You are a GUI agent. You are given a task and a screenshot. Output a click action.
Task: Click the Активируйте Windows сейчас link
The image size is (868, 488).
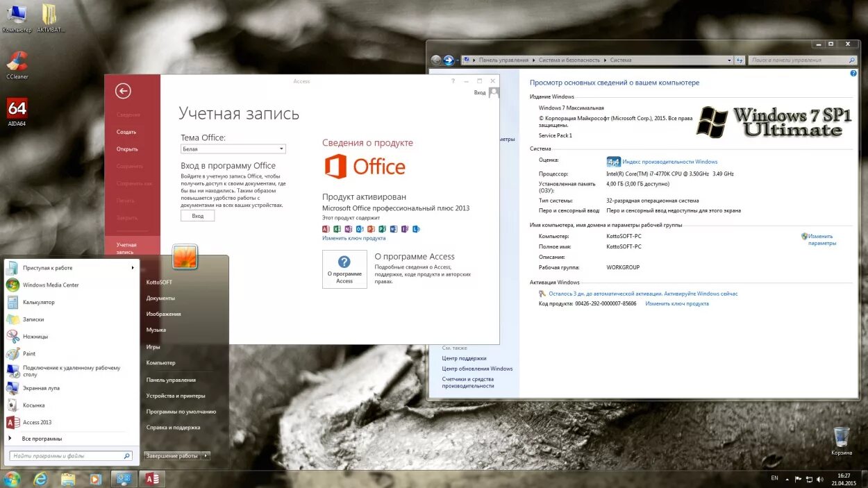click(x=701, y=294)
